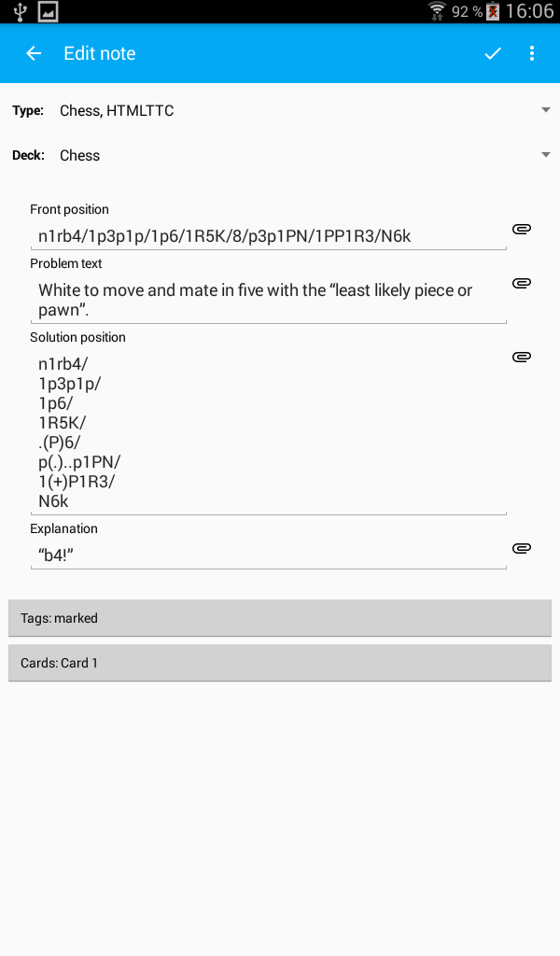Select the Front position input field
560x956 pixels.
[x=269, y=236]
